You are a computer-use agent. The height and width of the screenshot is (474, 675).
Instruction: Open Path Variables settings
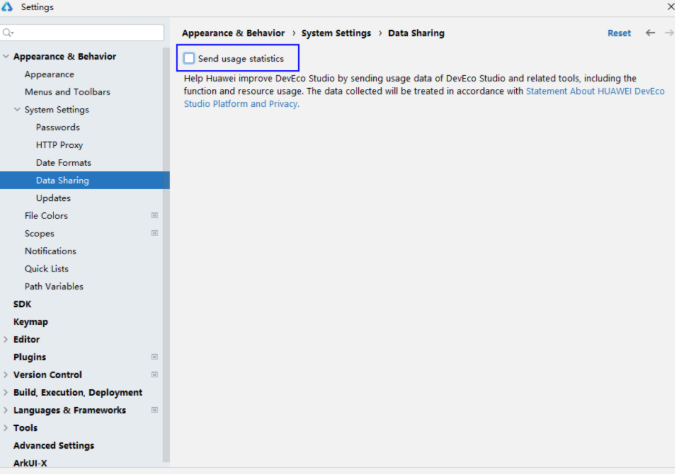[x=54, y=286]
